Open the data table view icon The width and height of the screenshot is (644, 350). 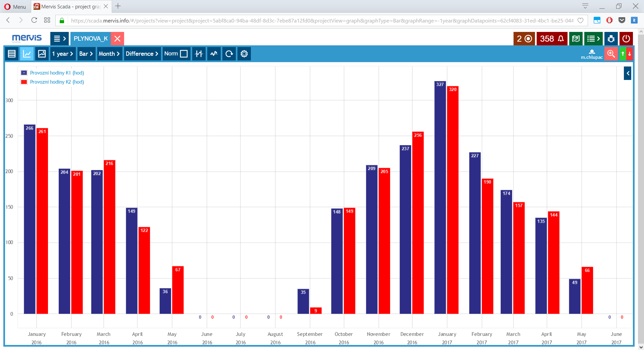[x=11, y=54]
